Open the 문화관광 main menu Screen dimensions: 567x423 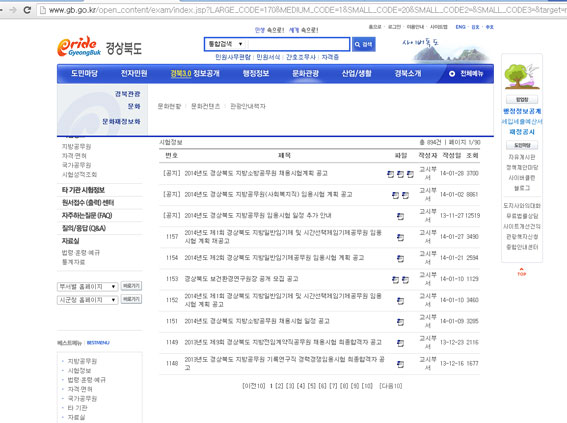306,74
